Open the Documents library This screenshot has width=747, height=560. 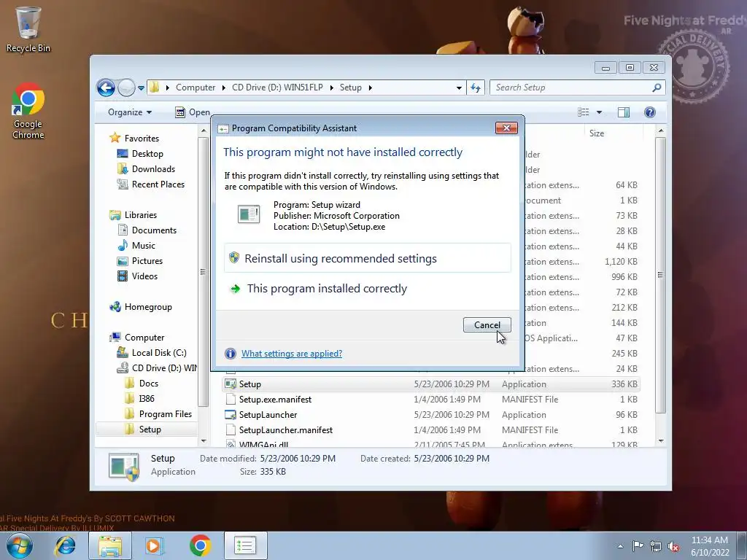(154, 230)
